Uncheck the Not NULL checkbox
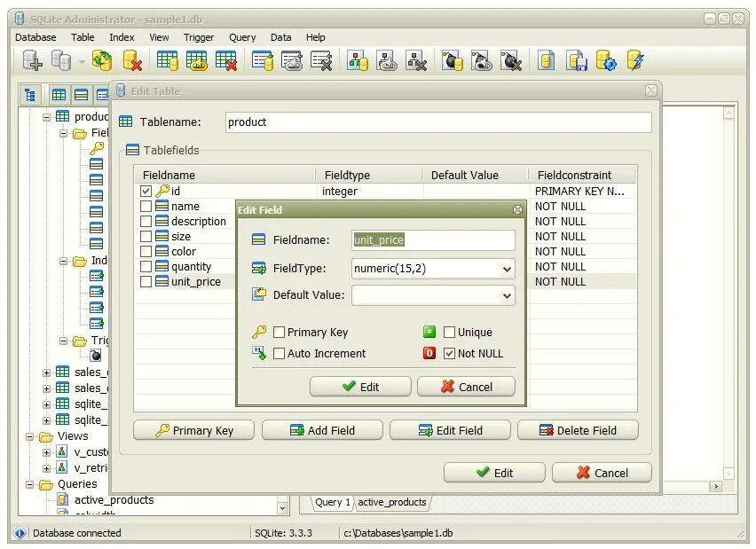 click(449, 353)
